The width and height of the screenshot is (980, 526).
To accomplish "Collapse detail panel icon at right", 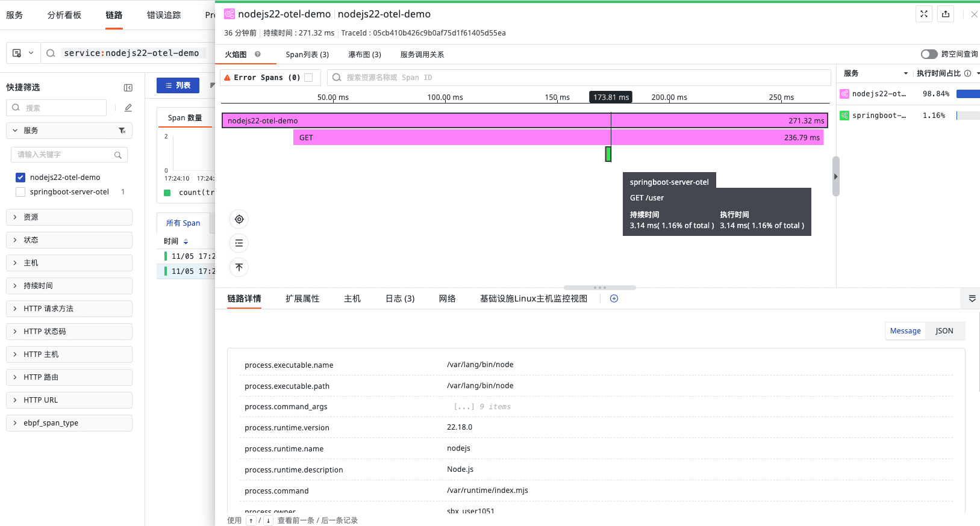I will pos(972,299).
